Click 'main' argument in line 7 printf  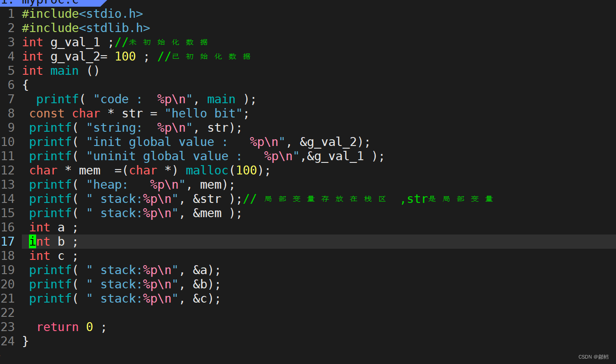click(x=221, y=99)
